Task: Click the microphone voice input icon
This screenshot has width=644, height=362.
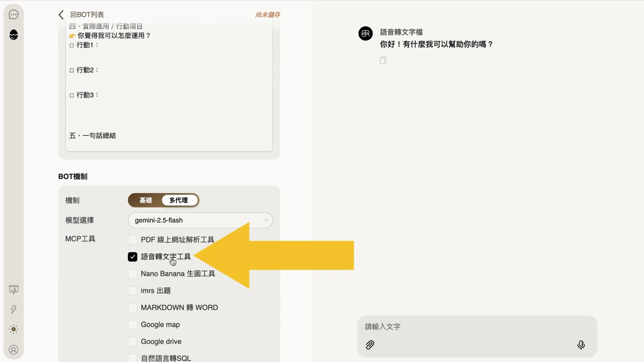Action: point(581,345)
